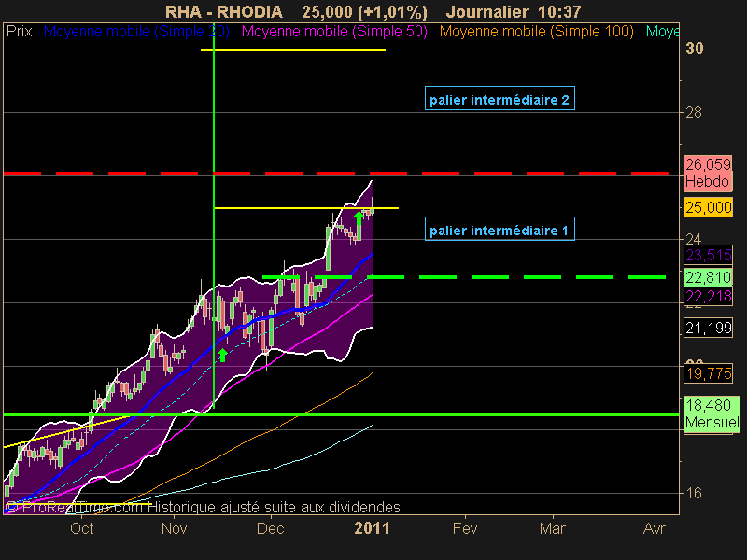Select the Moyenne mobile (Simple 20) legend
The width and height of the screenshot is (747, 560).
point(136,32)
